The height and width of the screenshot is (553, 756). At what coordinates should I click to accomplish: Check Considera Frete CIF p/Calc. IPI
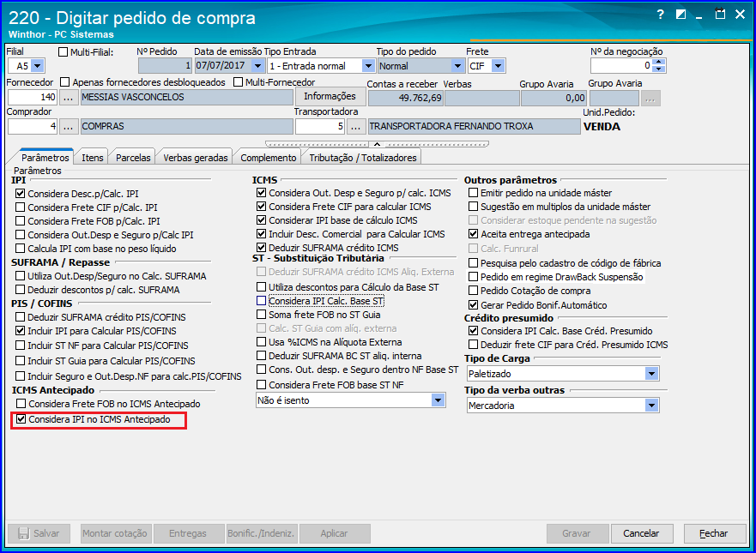click(20, 207)
